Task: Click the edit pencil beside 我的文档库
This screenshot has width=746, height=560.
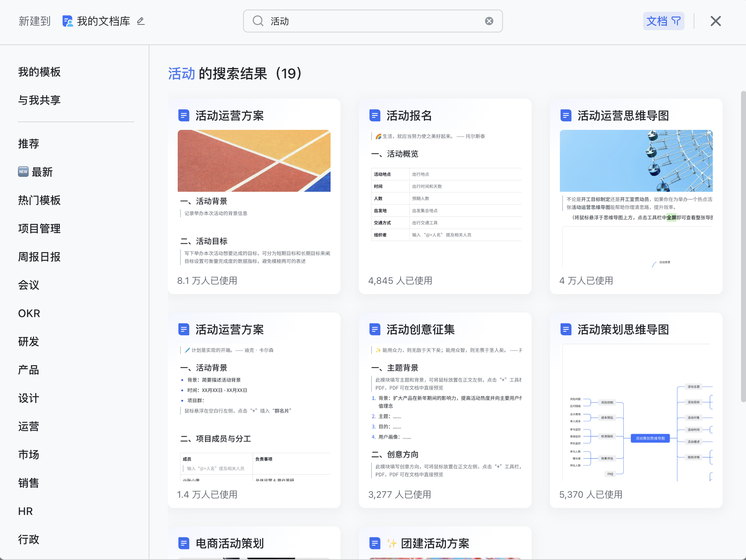Action: 141,21
